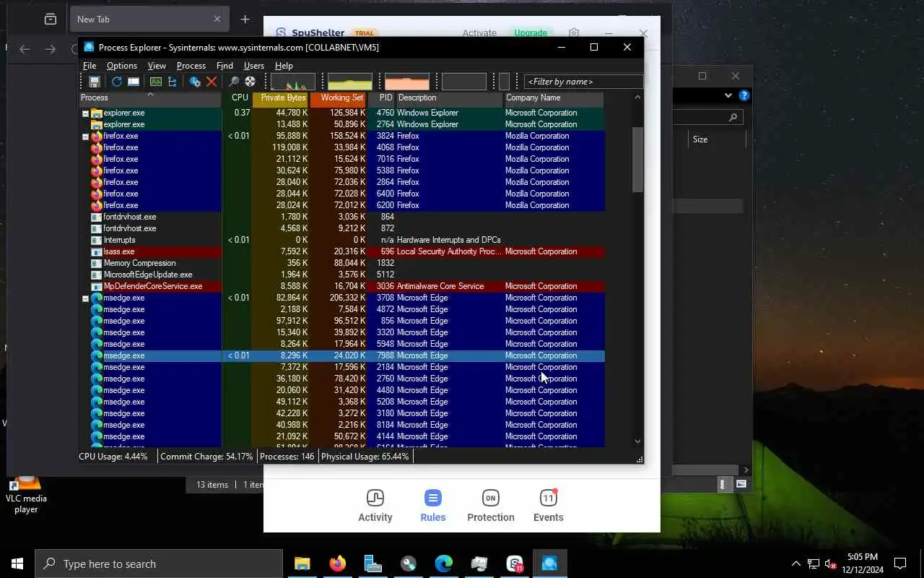Collapse the firefox.exe PID 3824 tree node
Viewport: 924px width, 578px height.
coord(85,137)
